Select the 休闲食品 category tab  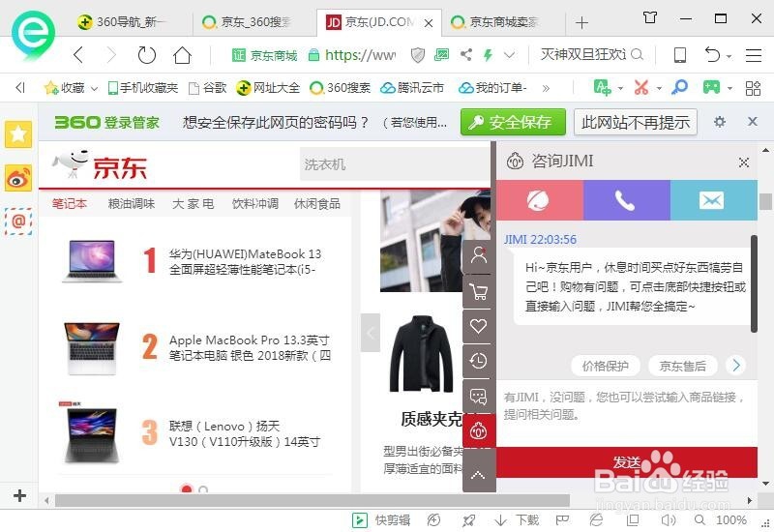[317, 203]
